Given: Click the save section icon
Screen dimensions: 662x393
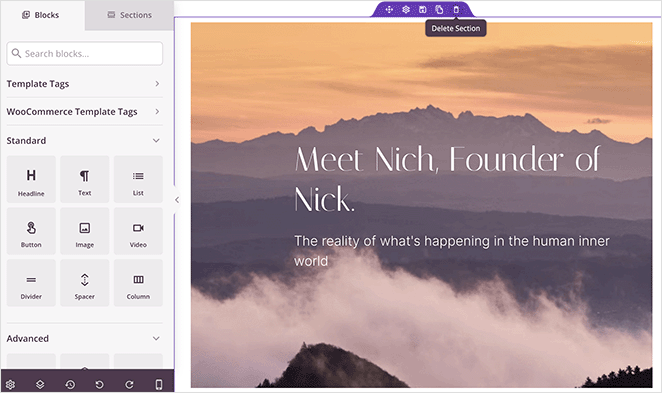Looking at the screenshot, I should (423, 9).
